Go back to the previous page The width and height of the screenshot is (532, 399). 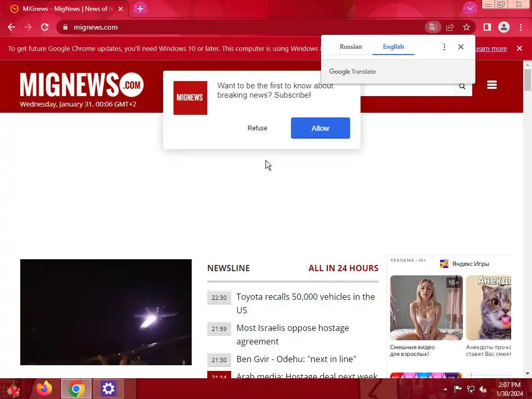(11, 27)
